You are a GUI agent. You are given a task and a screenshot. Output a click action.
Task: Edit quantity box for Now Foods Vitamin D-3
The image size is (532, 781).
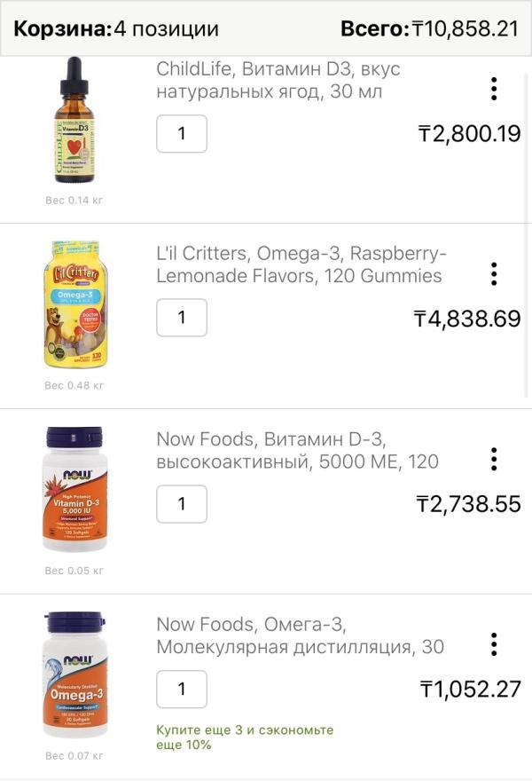(x=182, y=503)
